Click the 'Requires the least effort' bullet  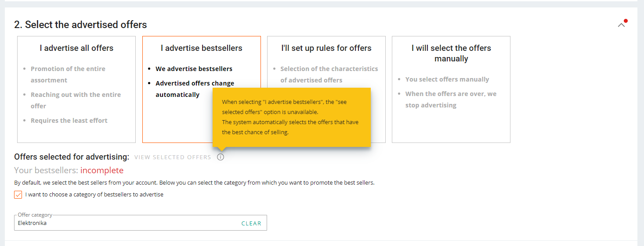(x=69, y=121)
